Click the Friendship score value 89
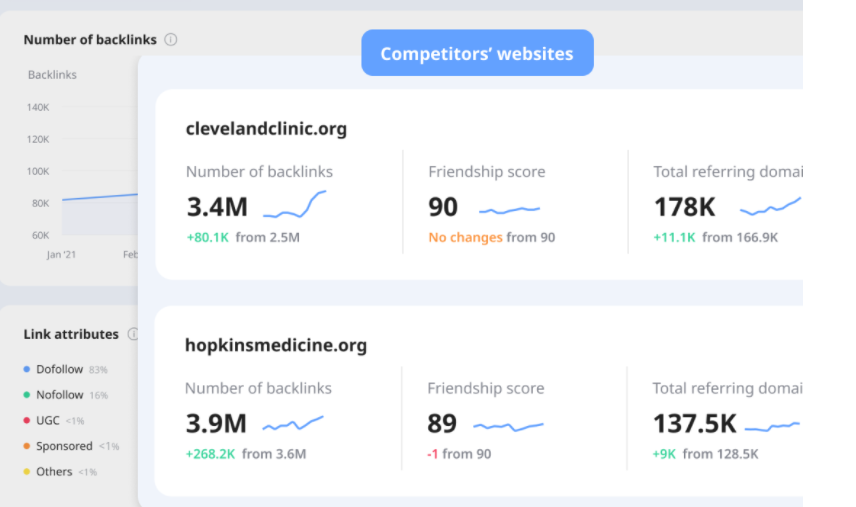 pyautogui.click(x=442, y=424)
